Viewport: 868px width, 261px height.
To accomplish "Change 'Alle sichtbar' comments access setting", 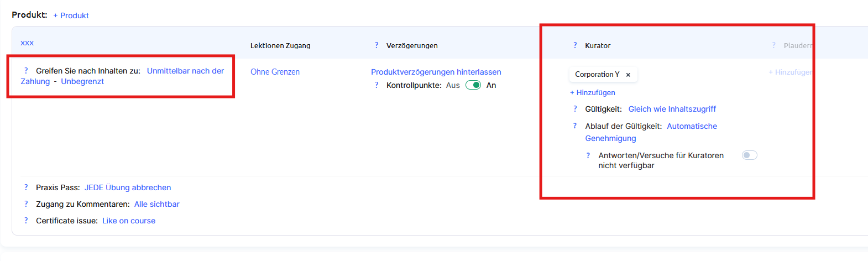I will click(156, 204).
